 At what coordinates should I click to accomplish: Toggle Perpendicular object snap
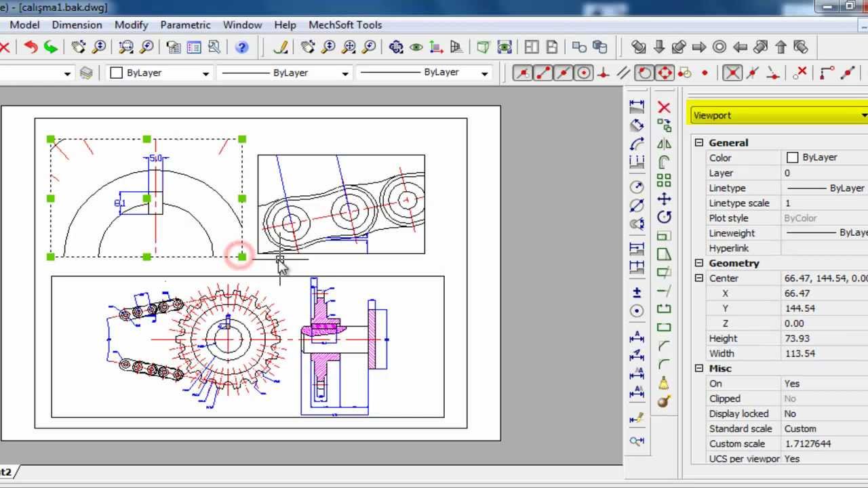coord(604,73)
